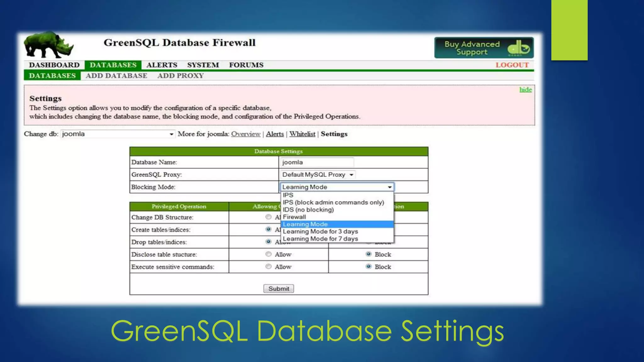This screenshot has height=362, width=644.
Task: Select Block for Disclose table structure
Action: 369,254
